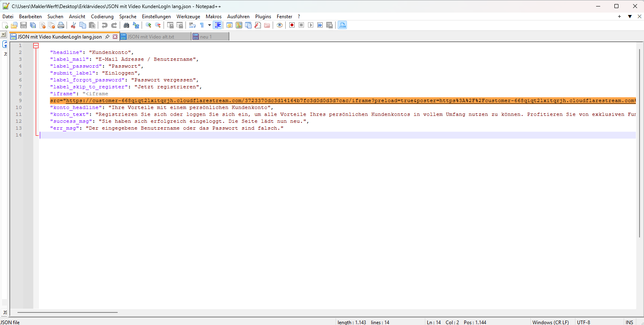Open Find with the binoculars icon
Image resolution: width=644 pixels, height=325 pixels.
[127, 25]
